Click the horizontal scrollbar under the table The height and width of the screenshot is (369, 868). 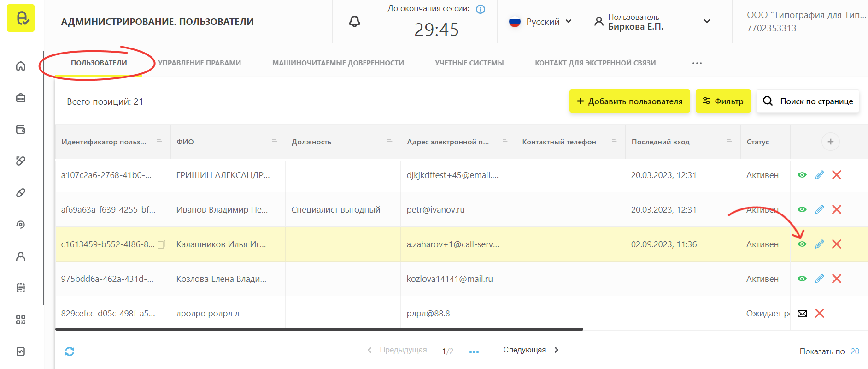(319, 329)
